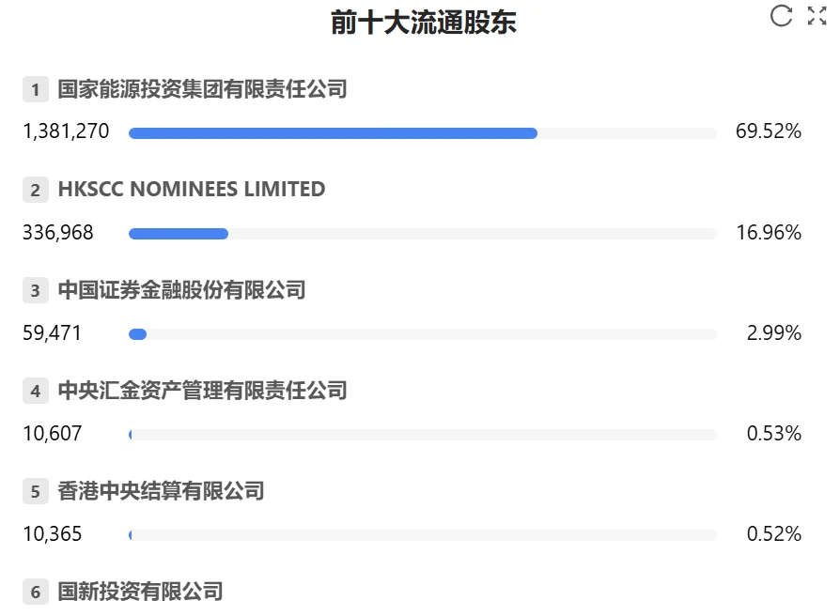Click the 69.52% blue progress bar
This screenshot has height=616, width=840.
333,133
